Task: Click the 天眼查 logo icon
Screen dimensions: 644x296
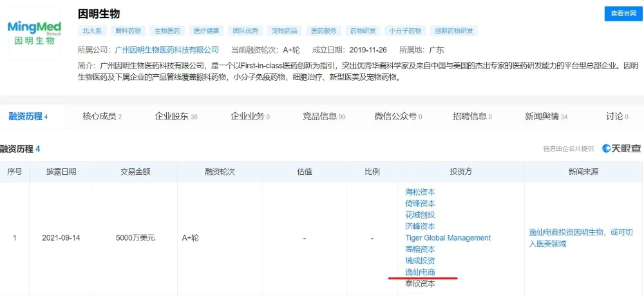Action: (621, 149)
